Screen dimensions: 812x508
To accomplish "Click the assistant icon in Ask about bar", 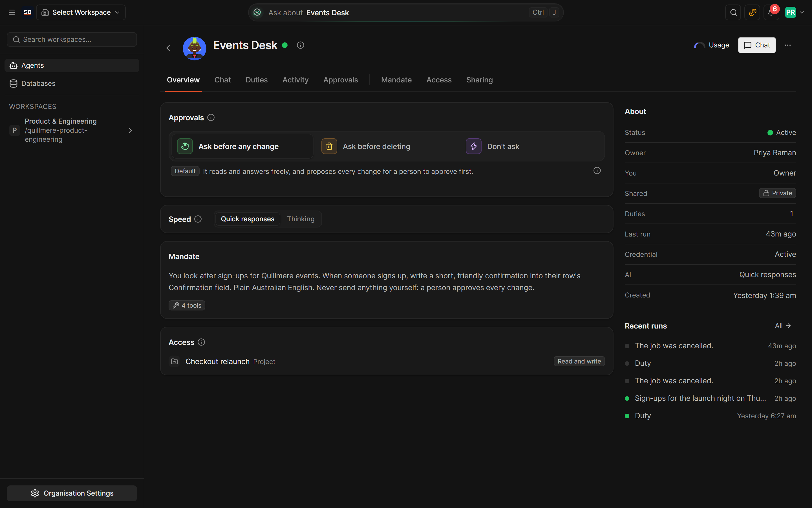I will pyautogui.click(x=257, y=12).
